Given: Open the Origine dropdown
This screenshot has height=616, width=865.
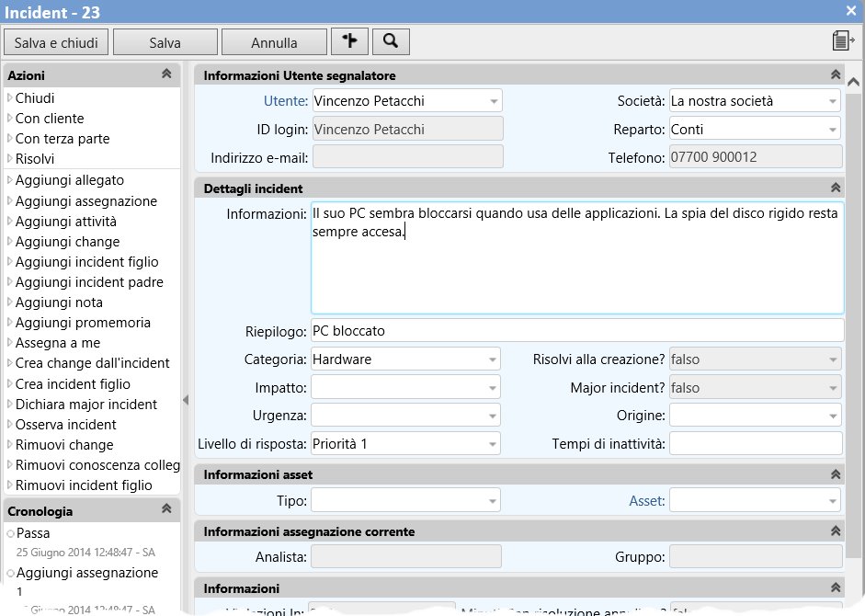Looking at the screenshot, I should coord(833,416).
